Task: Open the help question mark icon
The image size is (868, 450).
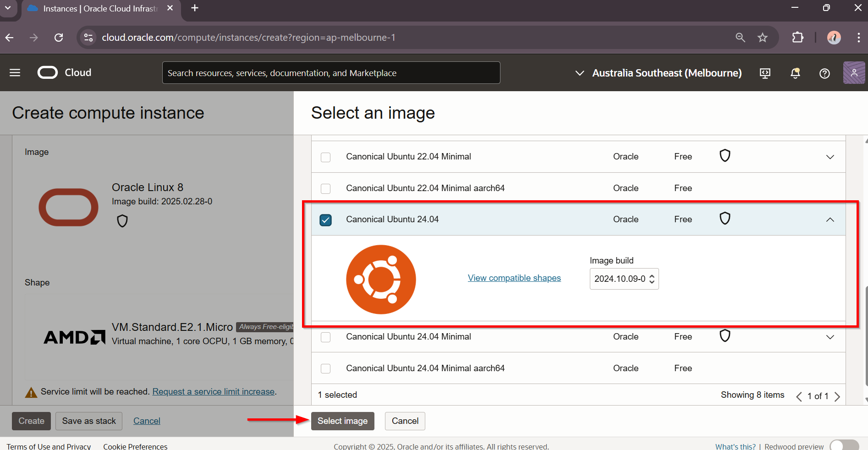Action: tap(824, 73)
